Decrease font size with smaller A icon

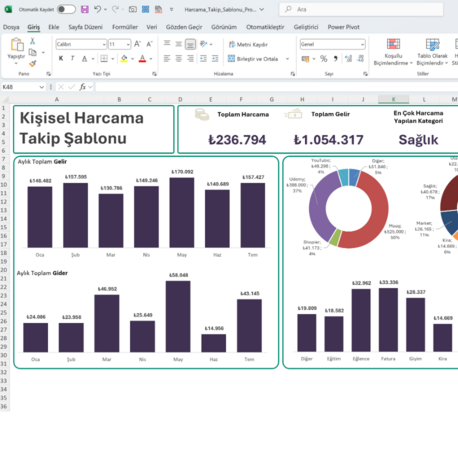point(149,44)
